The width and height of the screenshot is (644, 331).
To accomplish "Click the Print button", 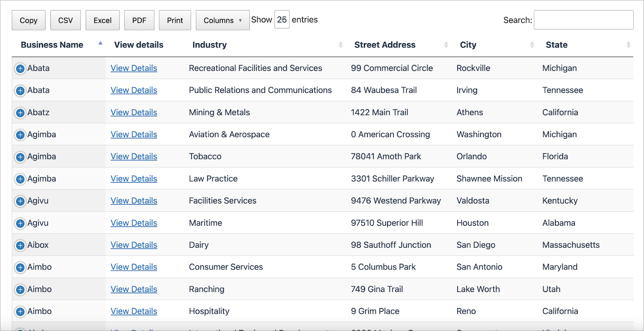I will (175, 20).
